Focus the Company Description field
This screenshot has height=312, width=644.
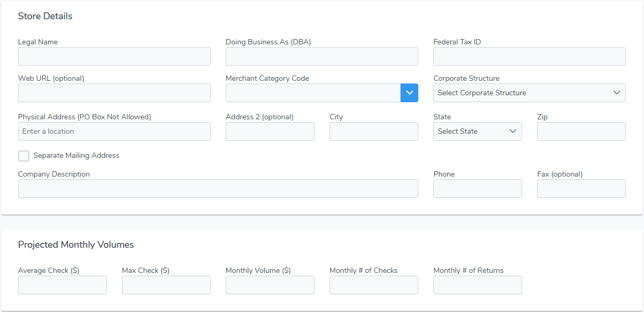coord(218,188)
